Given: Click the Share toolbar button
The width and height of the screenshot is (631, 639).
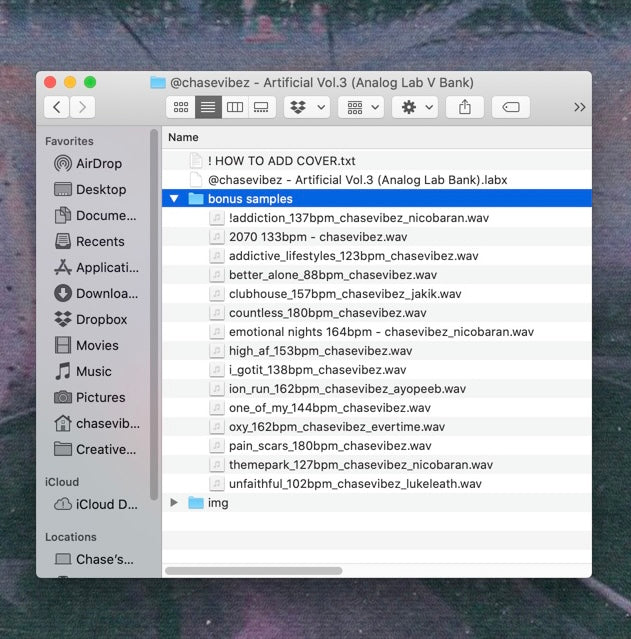Looking at the screenshot, I should pos(465,107).
